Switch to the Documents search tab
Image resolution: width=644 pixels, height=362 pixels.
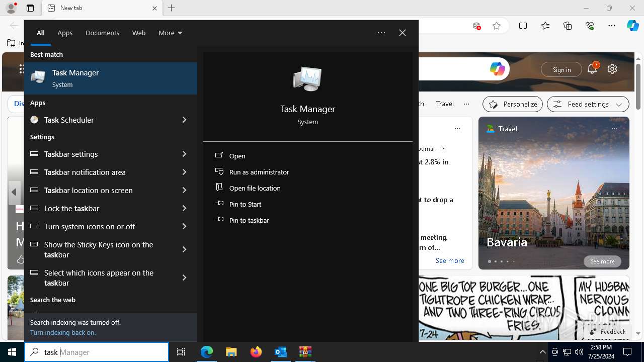[102, 33]
